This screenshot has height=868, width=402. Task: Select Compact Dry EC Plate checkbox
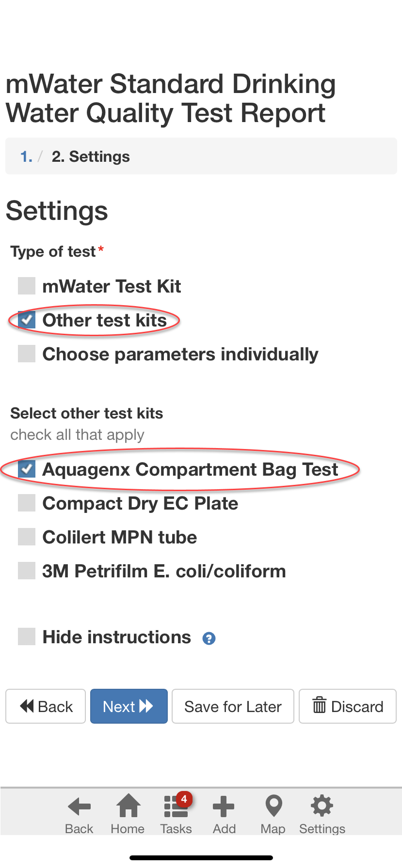(x=27, y=503)
